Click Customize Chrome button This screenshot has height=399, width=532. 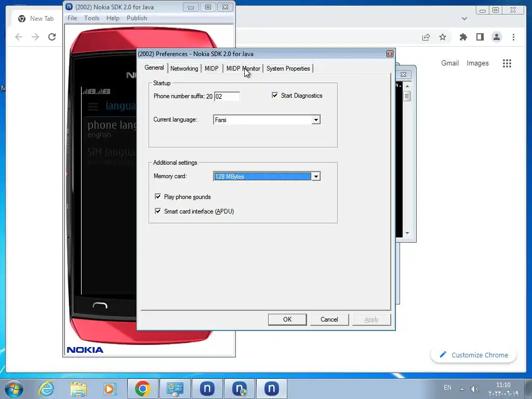[x=473, y=355]
